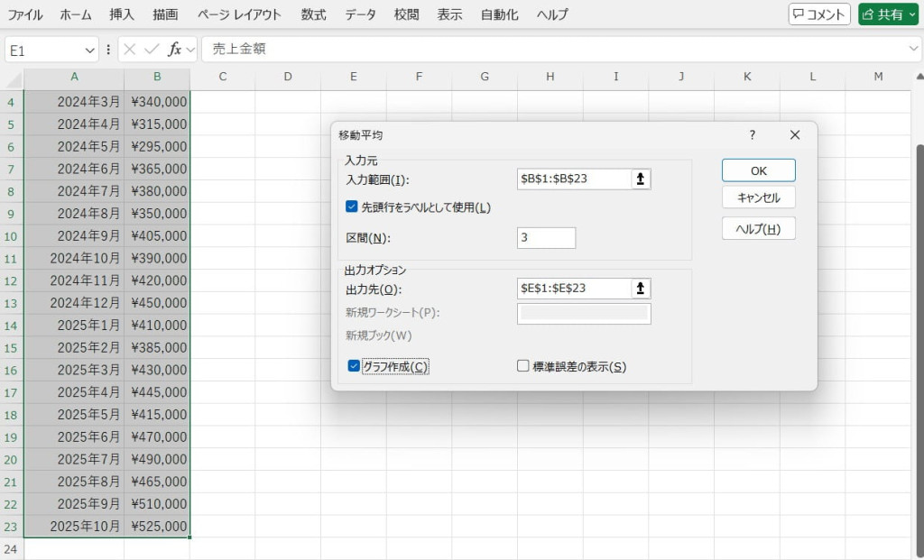Expand the formula bar with chevron
Image resolution: width=924 pixels, height=560 pixels.
(x=913, y=50)
